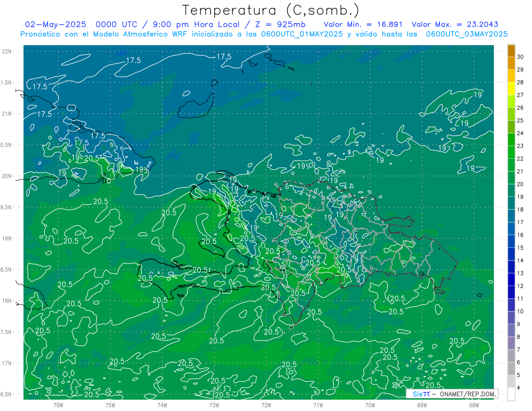Click the 69W longitude axis label

tap(422, 405)
